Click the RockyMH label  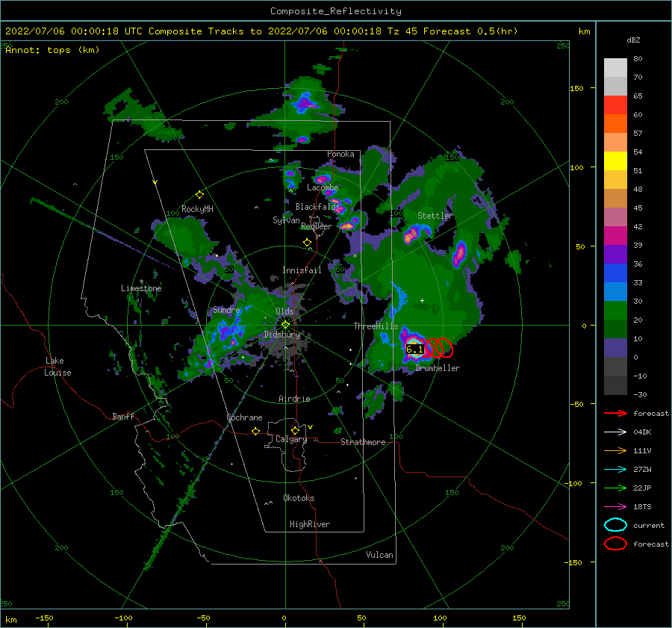pos(197,209)
